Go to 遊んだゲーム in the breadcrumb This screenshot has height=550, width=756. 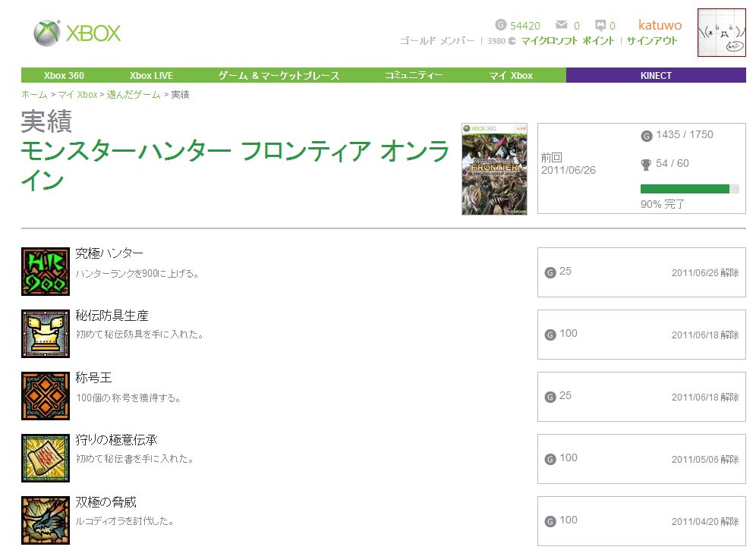[134, 95]
